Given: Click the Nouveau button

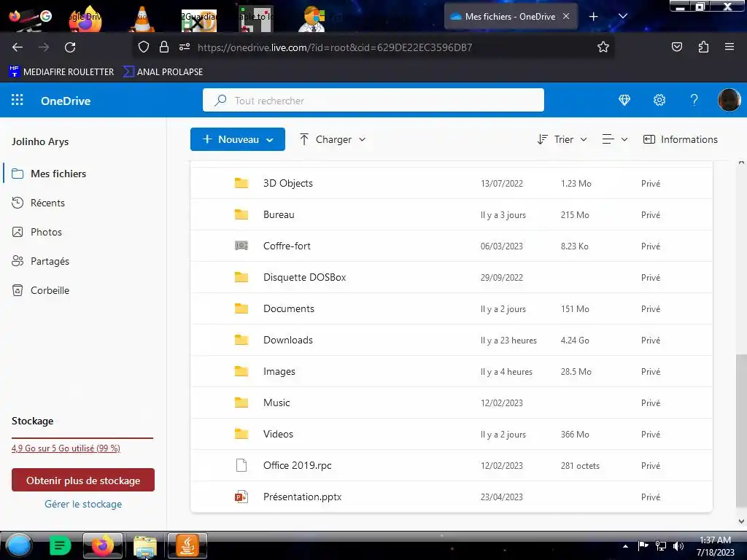Looking at the screenshot, I should coord(237,139).
